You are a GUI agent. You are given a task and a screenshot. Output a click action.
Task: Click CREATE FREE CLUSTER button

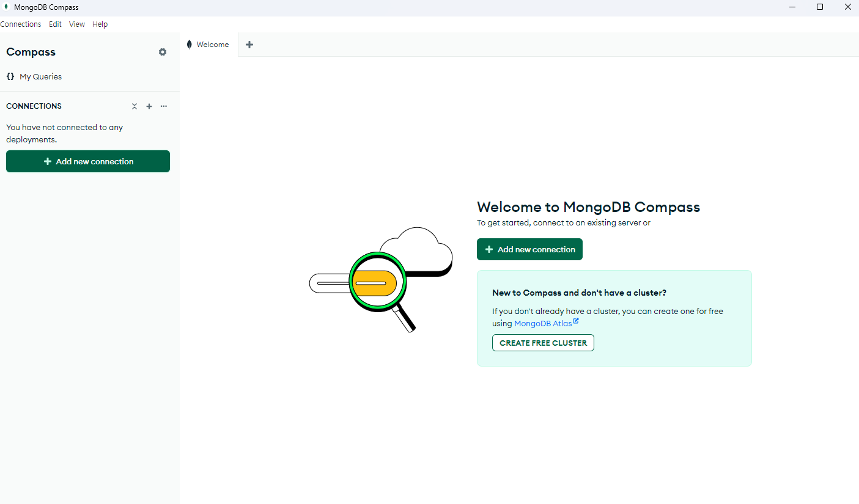[x=543, y=343]
